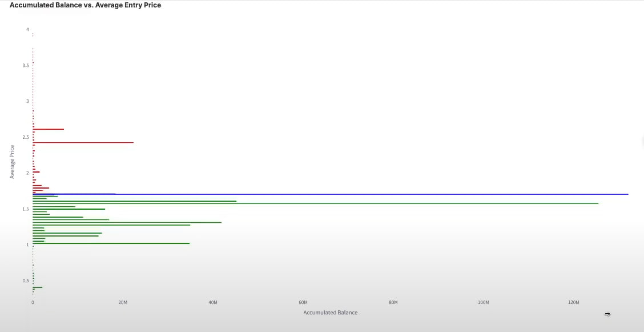Click the 'Average Price' y-axis title
Screen dimensions: 644x332
[x=12, y=162]
